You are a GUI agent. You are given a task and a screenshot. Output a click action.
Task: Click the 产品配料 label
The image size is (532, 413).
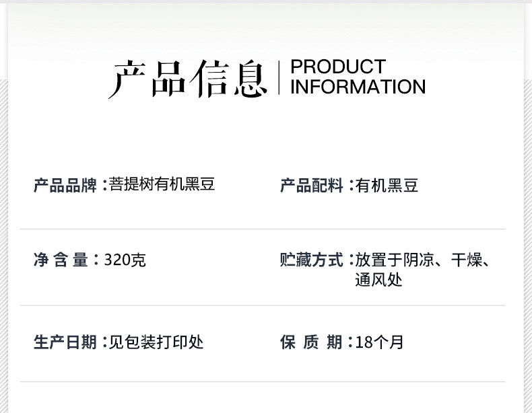pos(312,186)
